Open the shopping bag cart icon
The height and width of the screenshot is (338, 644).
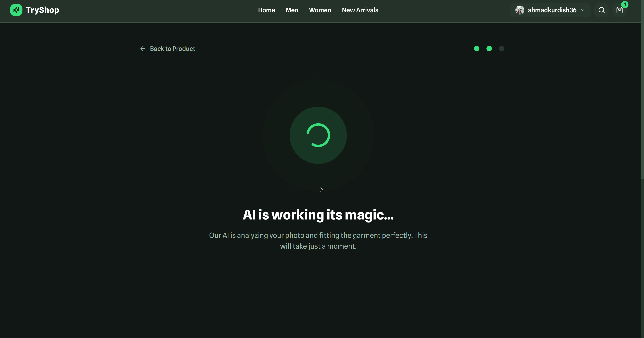(619, 10)
